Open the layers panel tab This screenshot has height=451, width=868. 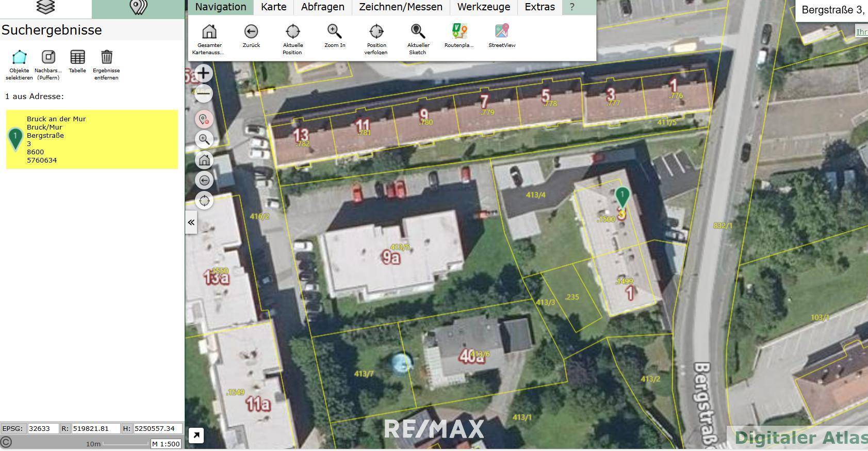[x=46, y=8]
